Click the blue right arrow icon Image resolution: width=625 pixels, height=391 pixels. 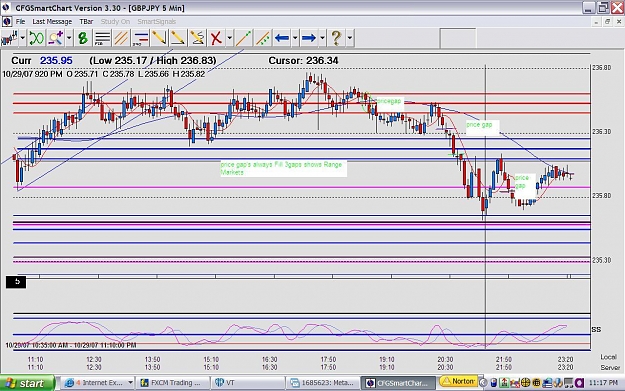[x=309, y=38]
